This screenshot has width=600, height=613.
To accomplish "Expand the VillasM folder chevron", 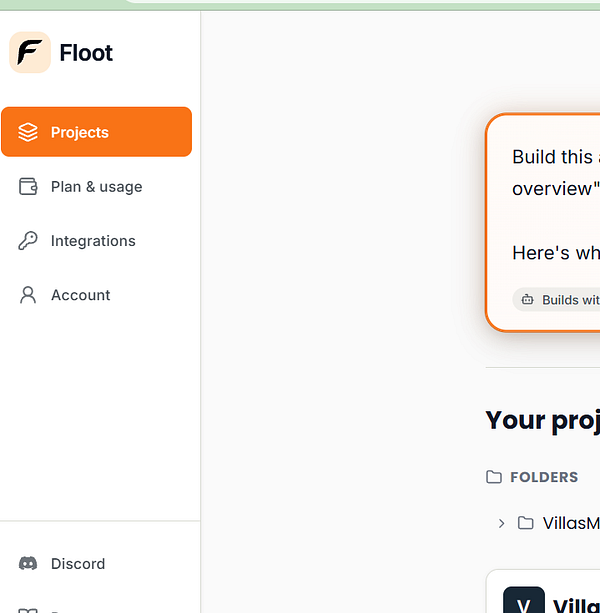I will pos(501,523).
